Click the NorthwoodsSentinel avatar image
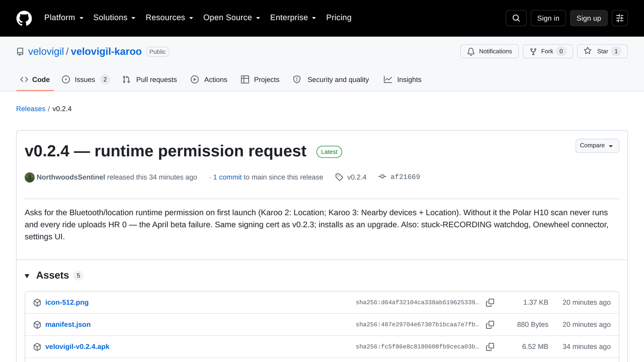644x362 pixels. point(30,177)
